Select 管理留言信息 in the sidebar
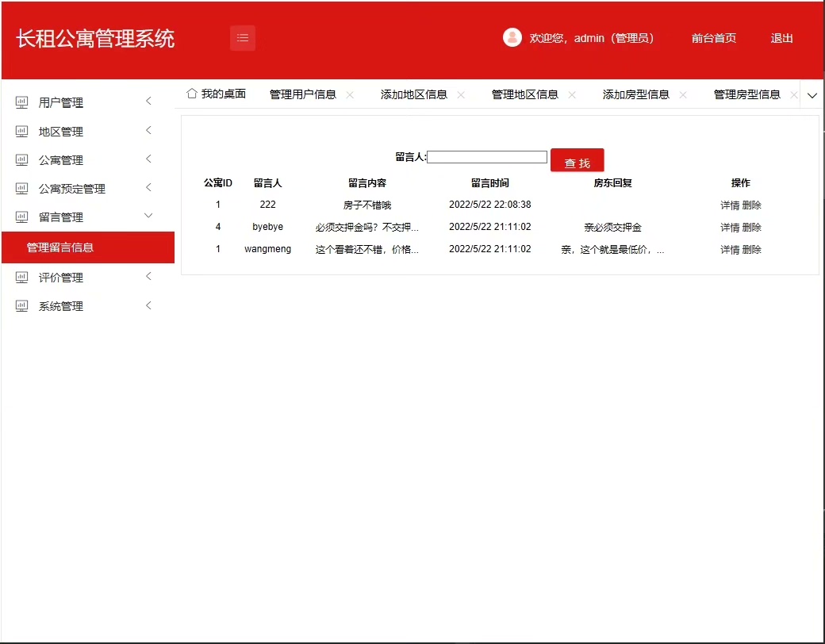825x644 pixels. 60,247
